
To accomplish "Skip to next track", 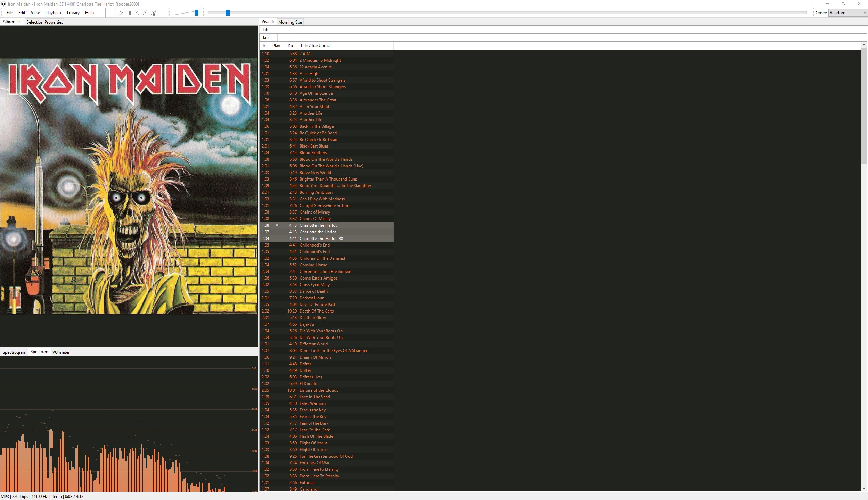I will [x=145, y=13].
